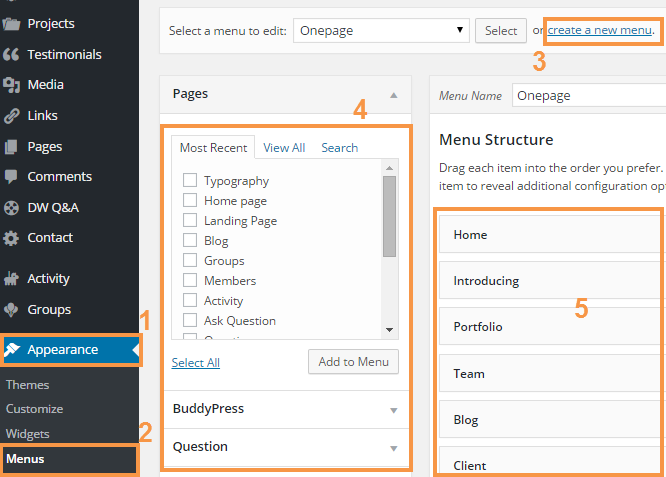Click the Media icon in sidebar
This screenshot has height=477, width=666.
click(11, 85)
